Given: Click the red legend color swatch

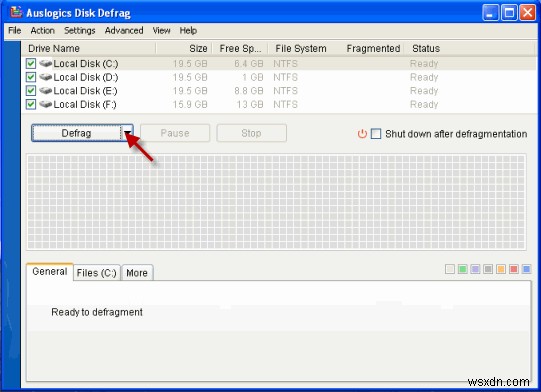Looking at the screenshot, I should [x=514, y=269].
